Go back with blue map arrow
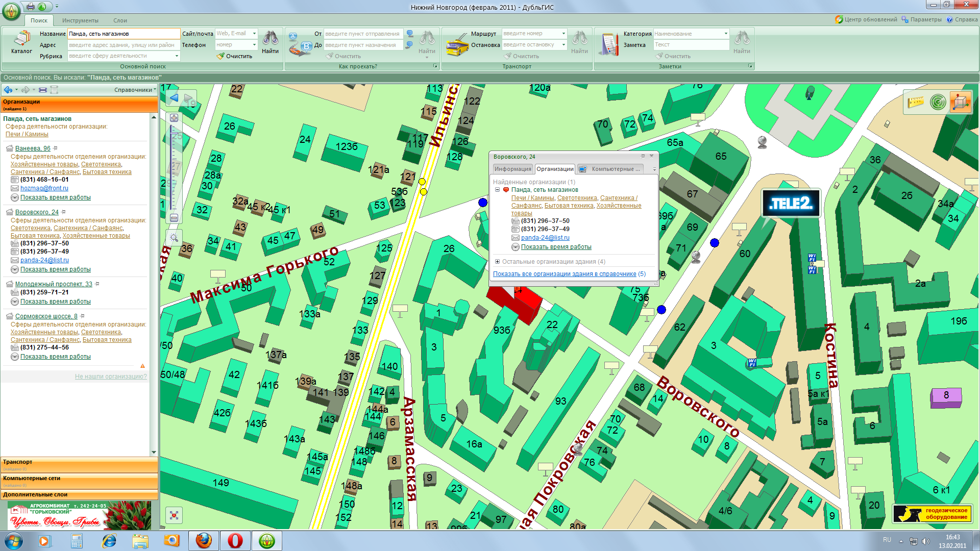The width and height of the screenshot is (980, 551). pos(174,98)
